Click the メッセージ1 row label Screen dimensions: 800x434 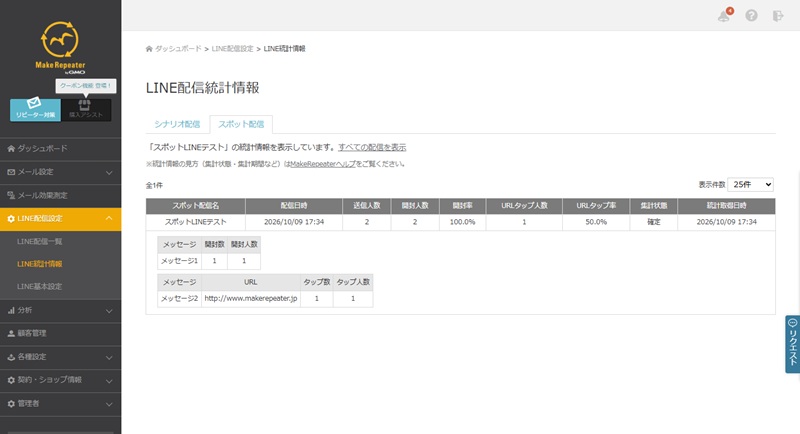(x=180, y=261)
